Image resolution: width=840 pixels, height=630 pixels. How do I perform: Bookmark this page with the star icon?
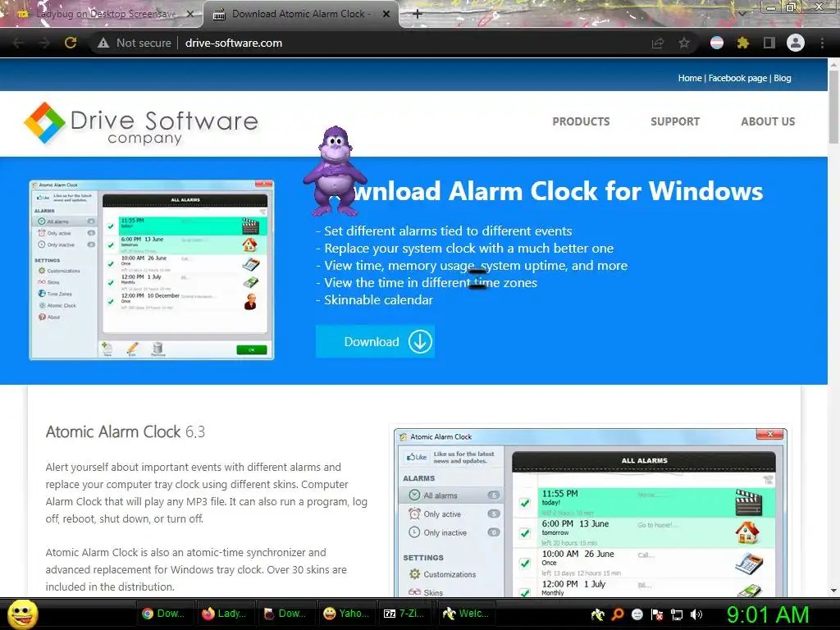[x=684, y=43]
